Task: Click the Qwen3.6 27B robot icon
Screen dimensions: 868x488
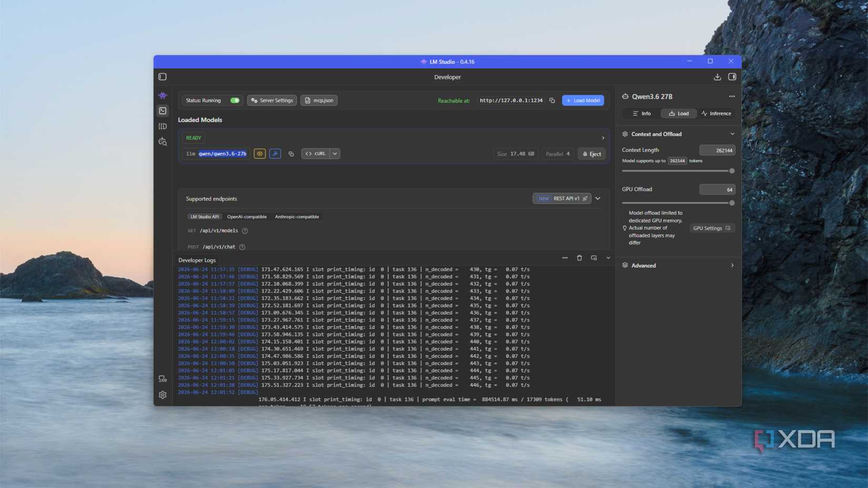Action: coord(625,97)
